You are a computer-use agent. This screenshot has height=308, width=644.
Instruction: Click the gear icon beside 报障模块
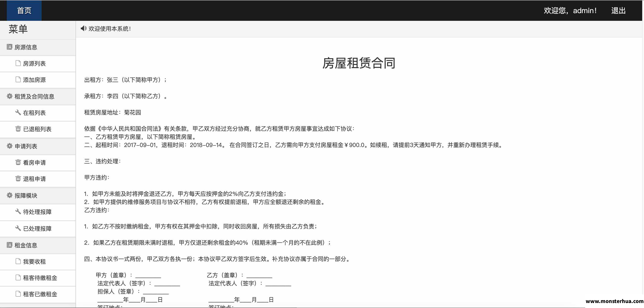(9, 195)
